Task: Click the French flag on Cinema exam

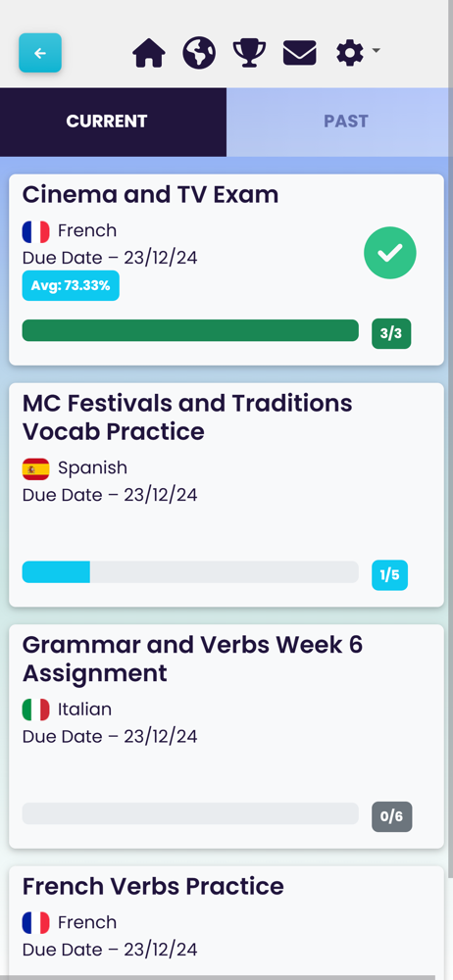Action: click(x=35, y=232)
